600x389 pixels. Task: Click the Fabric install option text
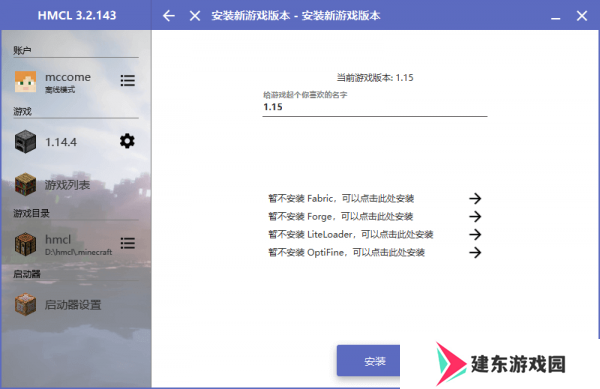click(x=341, y=198)
